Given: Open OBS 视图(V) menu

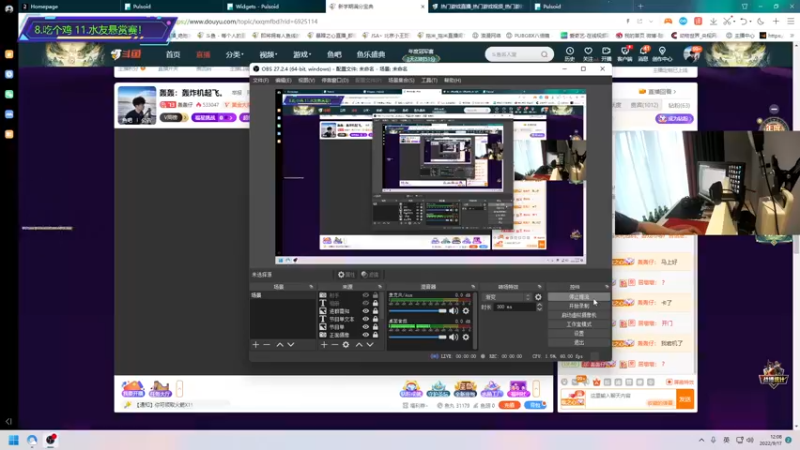Looking at the screenshot, I should [x=306, y=80].
